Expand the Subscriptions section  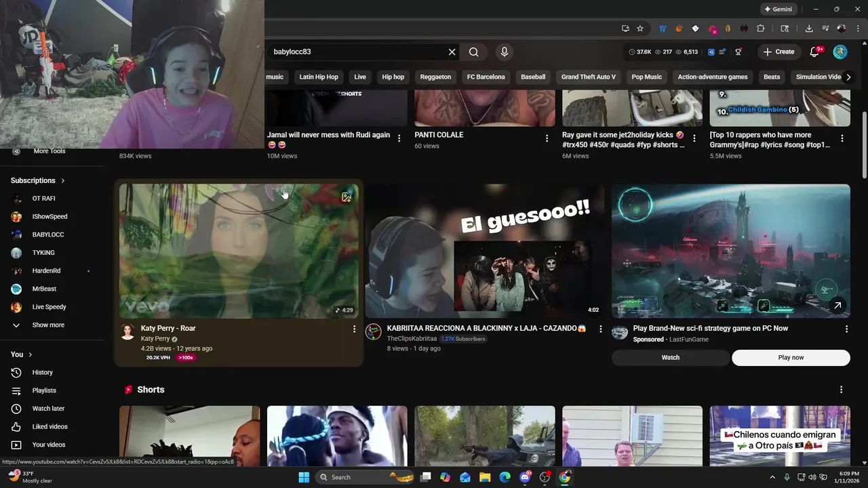(x=38, y=180)
